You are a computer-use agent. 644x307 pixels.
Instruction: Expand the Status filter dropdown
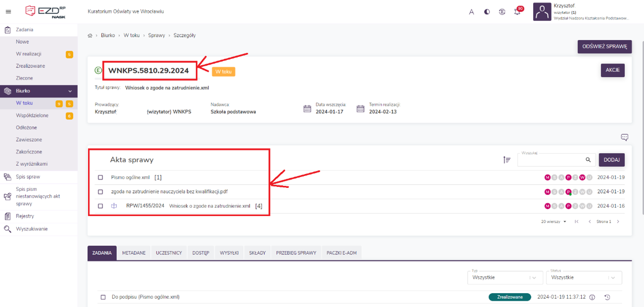(584, 278)
